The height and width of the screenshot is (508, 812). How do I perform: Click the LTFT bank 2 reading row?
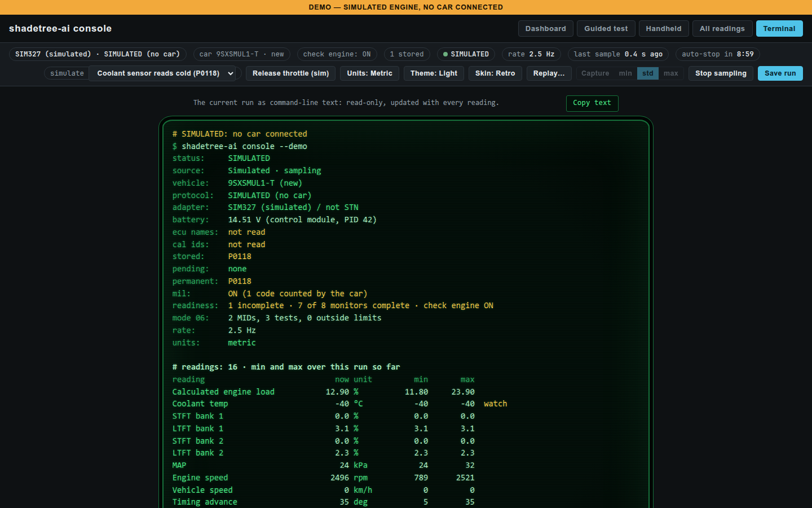pos(324,453)
